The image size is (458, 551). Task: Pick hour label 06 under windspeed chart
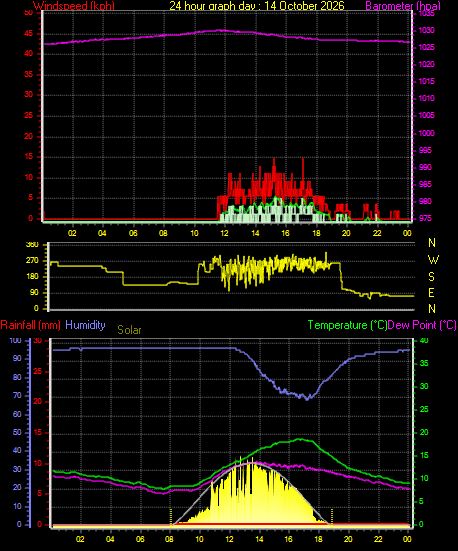(133, 233)
